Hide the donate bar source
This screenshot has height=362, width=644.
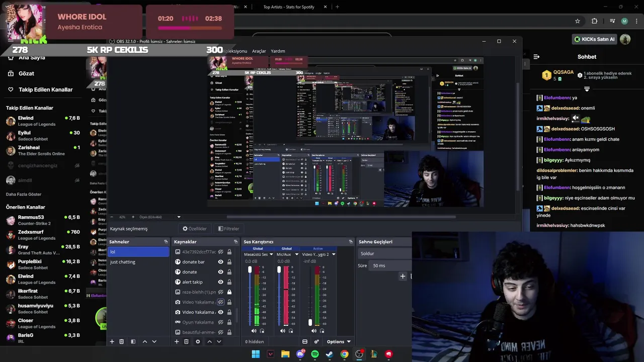click(220, 262)
